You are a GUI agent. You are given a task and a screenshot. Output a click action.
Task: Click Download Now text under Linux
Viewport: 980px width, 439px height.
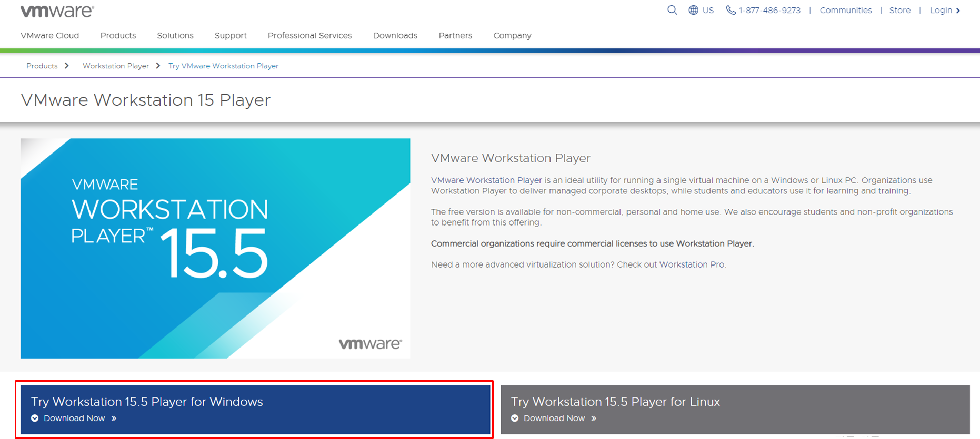(x=554, y=418)
